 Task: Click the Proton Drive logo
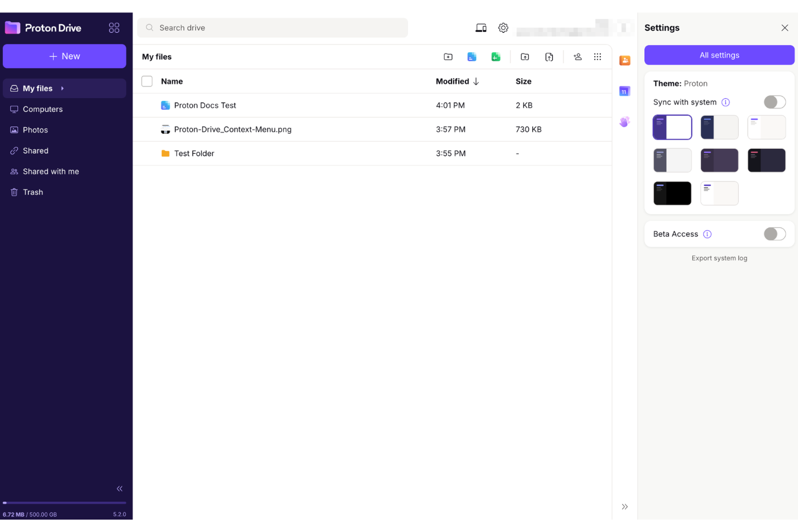click(43, 27)
